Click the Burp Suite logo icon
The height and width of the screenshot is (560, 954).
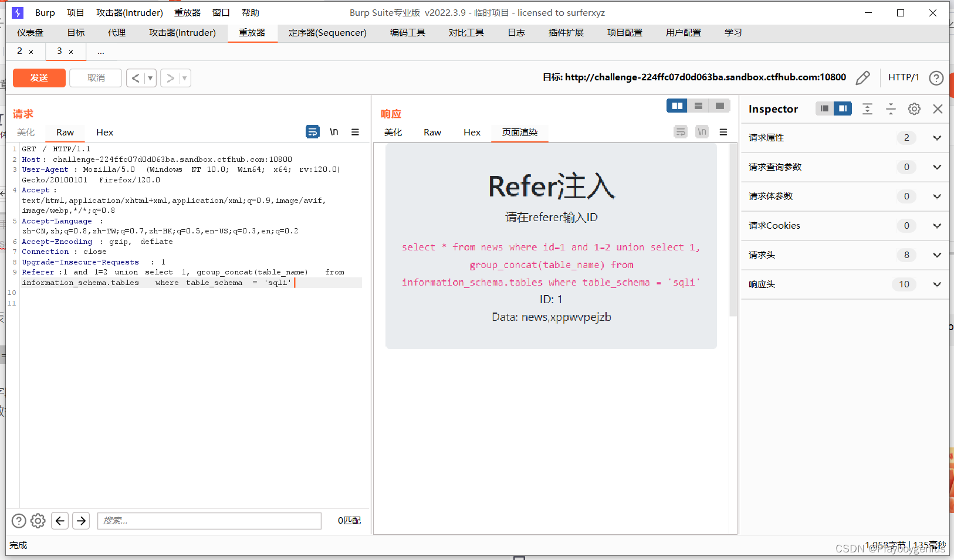[x=18, y=12]
